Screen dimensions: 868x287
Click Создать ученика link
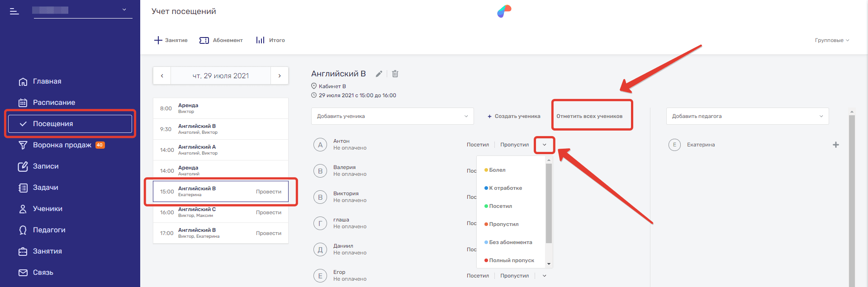[514, 116]
